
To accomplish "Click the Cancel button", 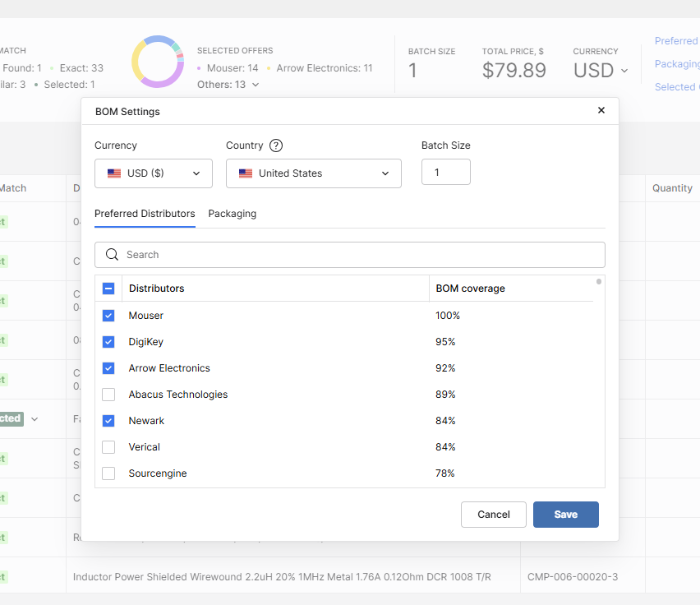I will 494,515.
